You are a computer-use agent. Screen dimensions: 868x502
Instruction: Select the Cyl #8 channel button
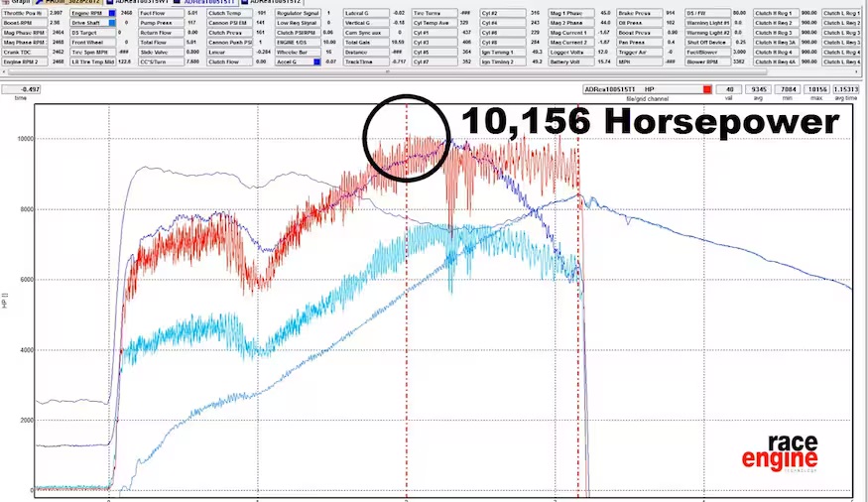503,42
